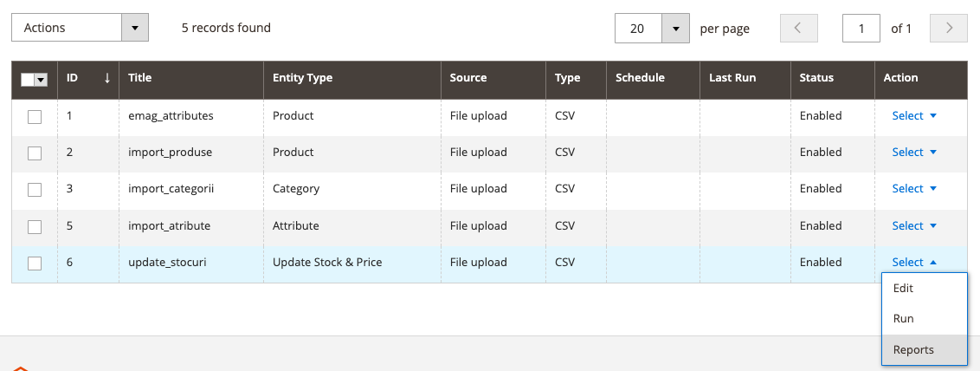Image resolution: width=980 pixels, height=371 pixels.
Task: Click the Status column header
Action: [833, 78]
